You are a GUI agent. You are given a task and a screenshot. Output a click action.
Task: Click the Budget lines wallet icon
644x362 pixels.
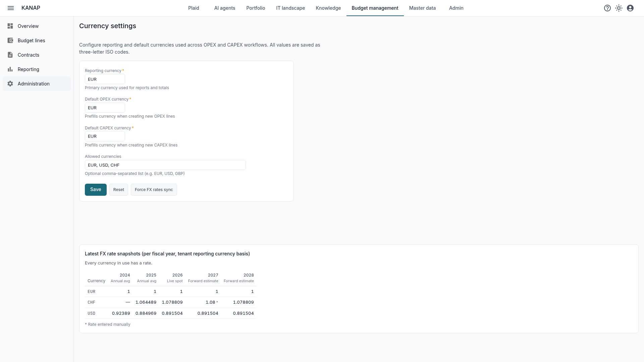(10, 41)
